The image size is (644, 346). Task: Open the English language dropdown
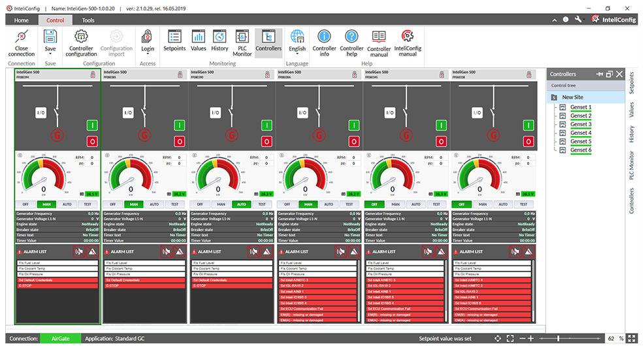coord(297,54)
